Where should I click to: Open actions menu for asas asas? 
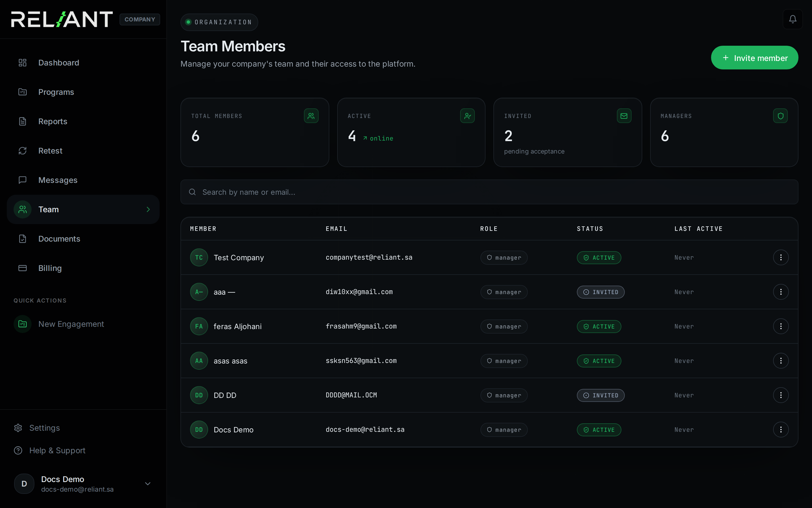781,361
